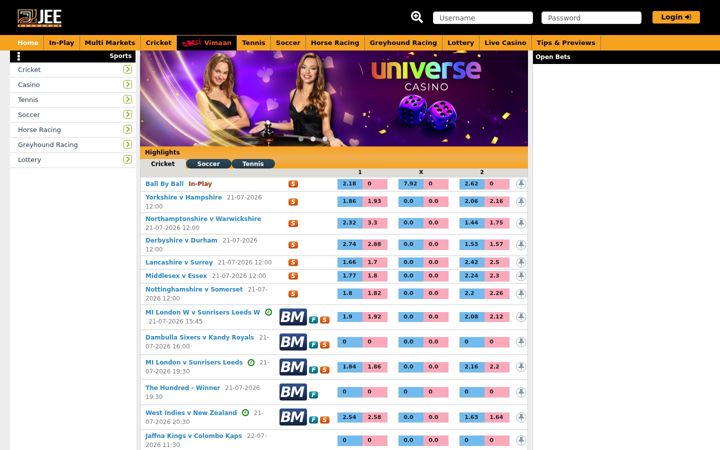720x450 pixels.
Task: Open Horse Racing in the navigation bar
Action: click(x=335, y=43)
